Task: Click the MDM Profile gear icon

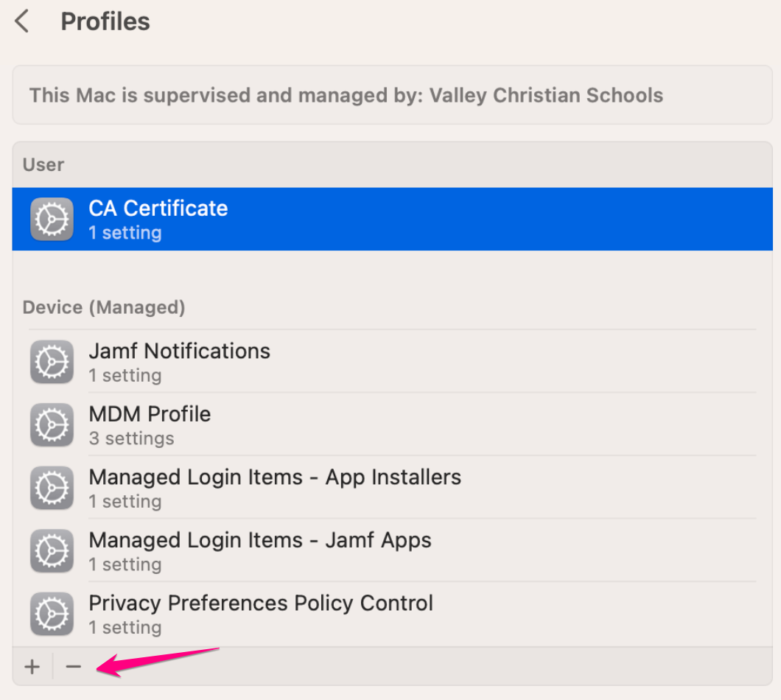Action: [x=52, y=425]
